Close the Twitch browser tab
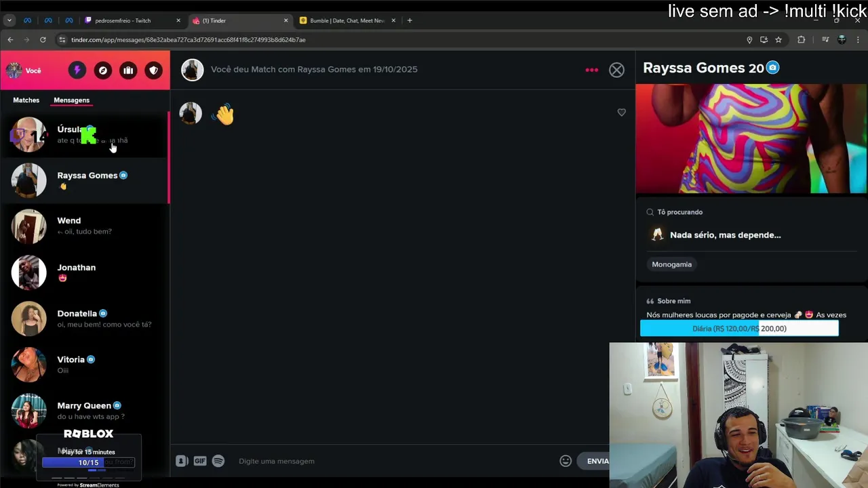 click(178, 20)
